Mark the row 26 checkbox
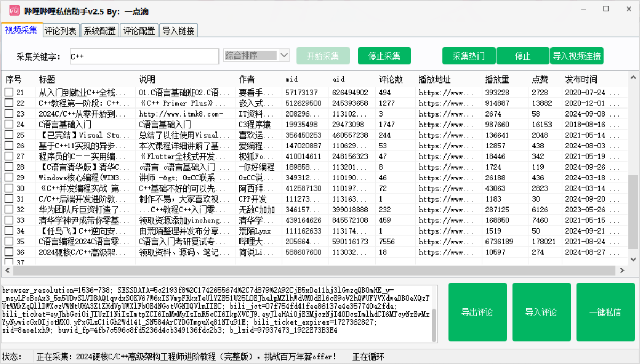 click(x=9, y=146)
